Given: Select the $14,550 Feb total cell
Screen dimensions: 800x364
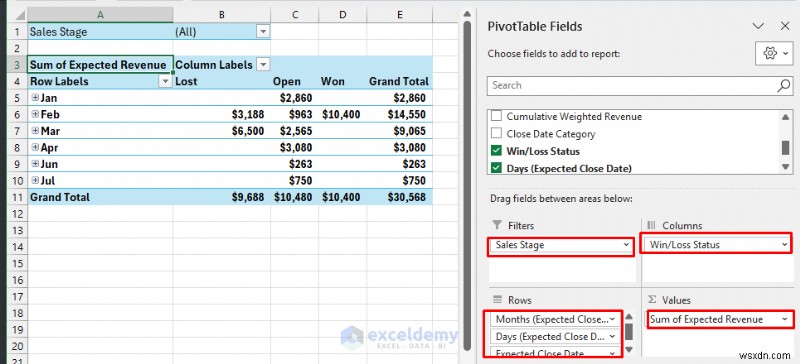Looking at the screenshot, I should point(399,114).
